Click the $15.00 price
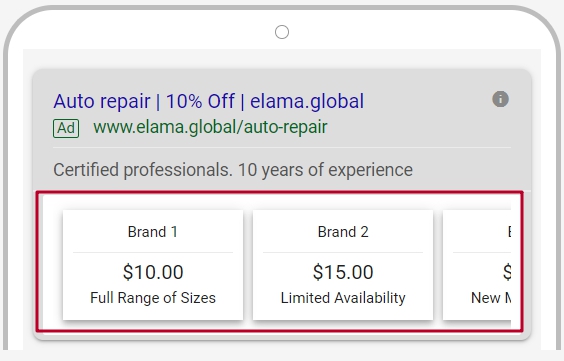This screenshot has width=564, height=361. pos(343,272)
